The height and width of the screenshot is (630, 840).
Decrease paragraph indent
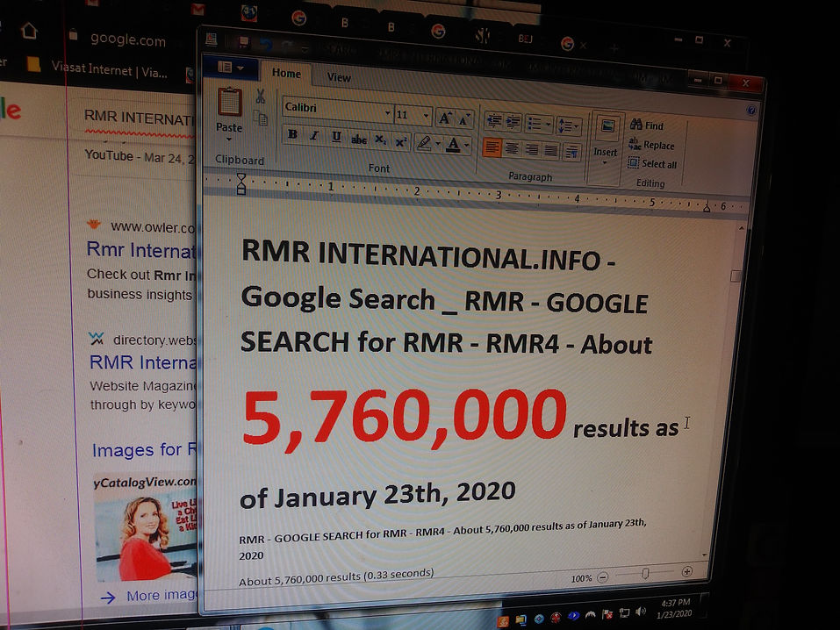click(x=493, y=122)
